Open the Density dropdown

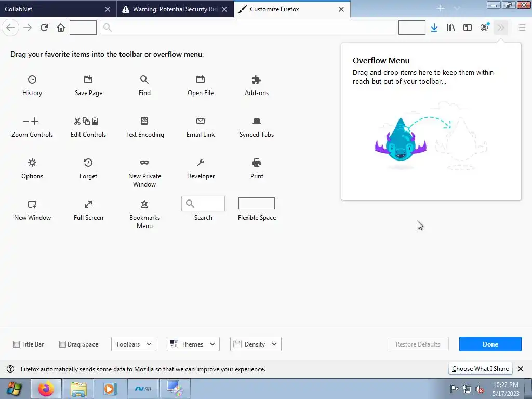coord(256,344)
